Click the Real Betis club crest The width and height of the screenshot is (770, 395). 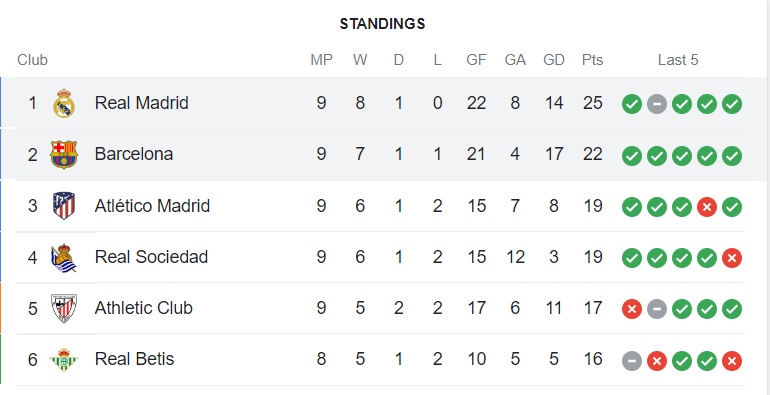click(64, 360)
